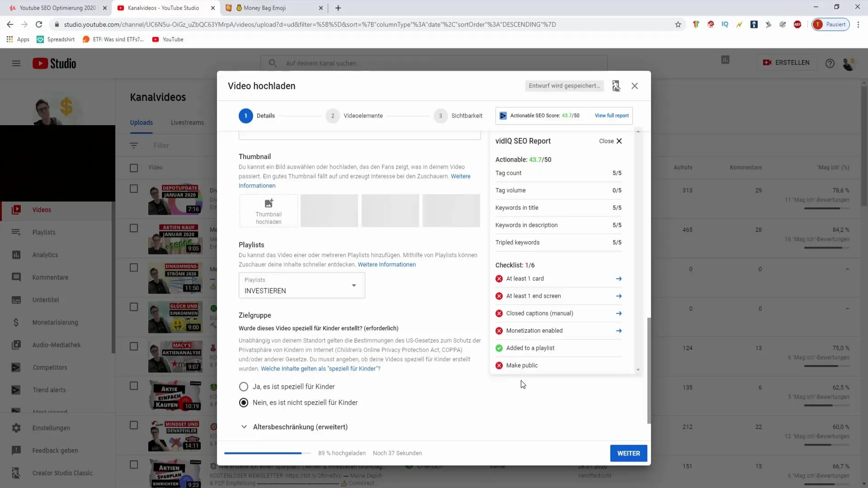Open arrow for At least 1 card
This screenshot has height=488, width=868.
pyautogui.click(x=619, y=279)
